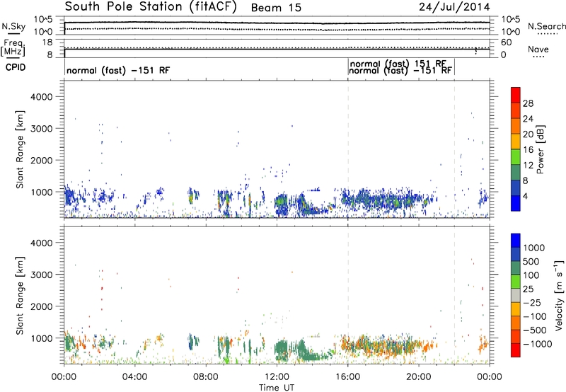
Task: Click the -500 label on Velocity colorbar
Action: [534, 330]
